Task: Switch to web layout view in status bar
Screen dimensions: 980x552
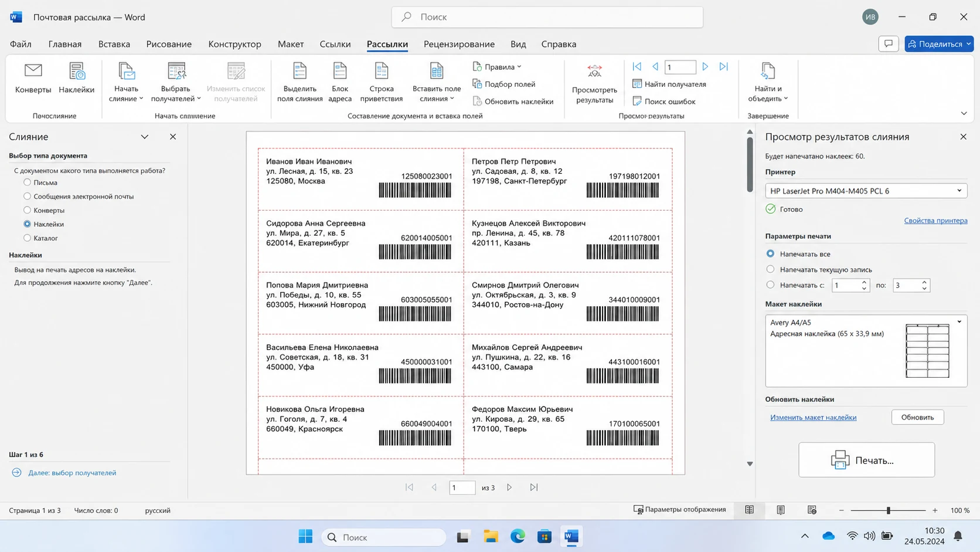Action: click(x=812, y=510)
